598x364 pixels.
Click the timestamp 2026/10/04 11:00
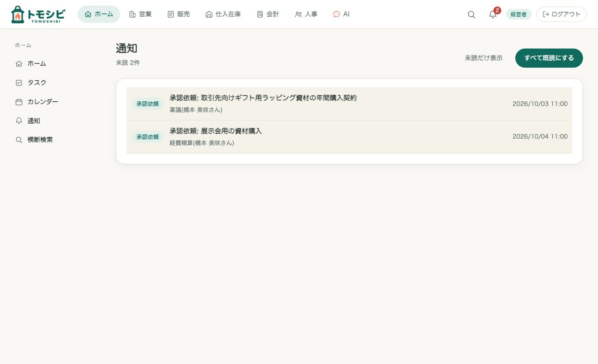540,137
